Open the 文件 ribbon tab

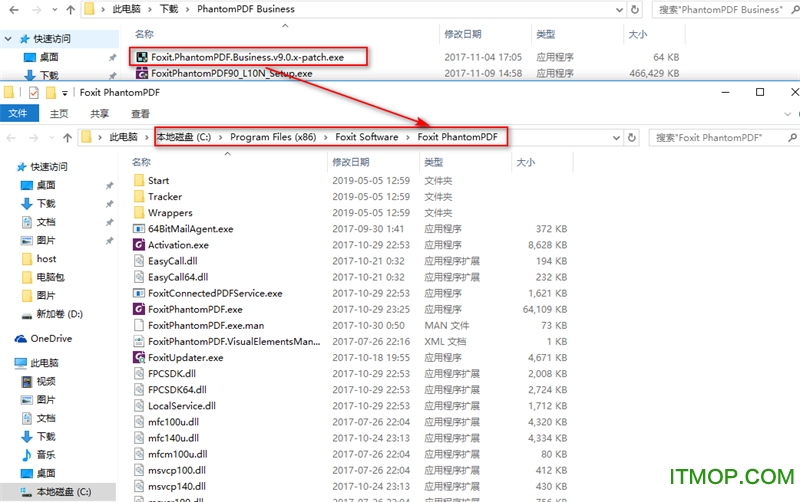pyautogui.click(x=19, y=113)
